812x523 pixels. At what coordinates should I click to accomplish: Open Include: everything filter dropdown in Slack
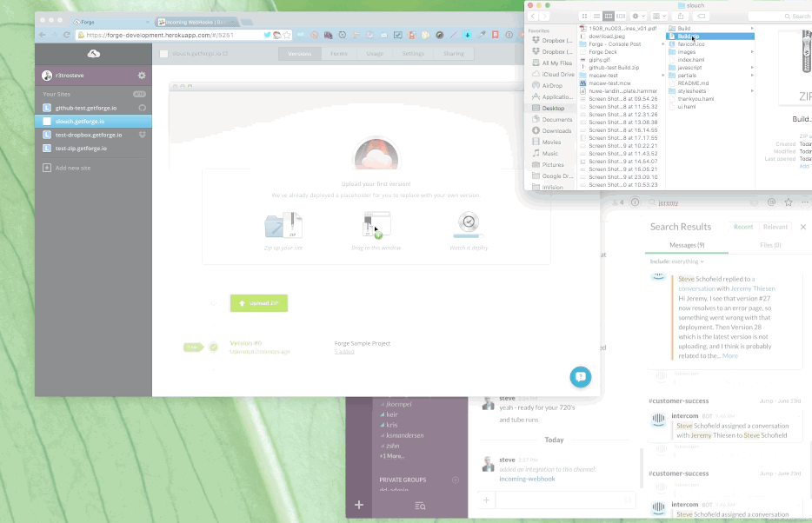[x=677, y=261]
